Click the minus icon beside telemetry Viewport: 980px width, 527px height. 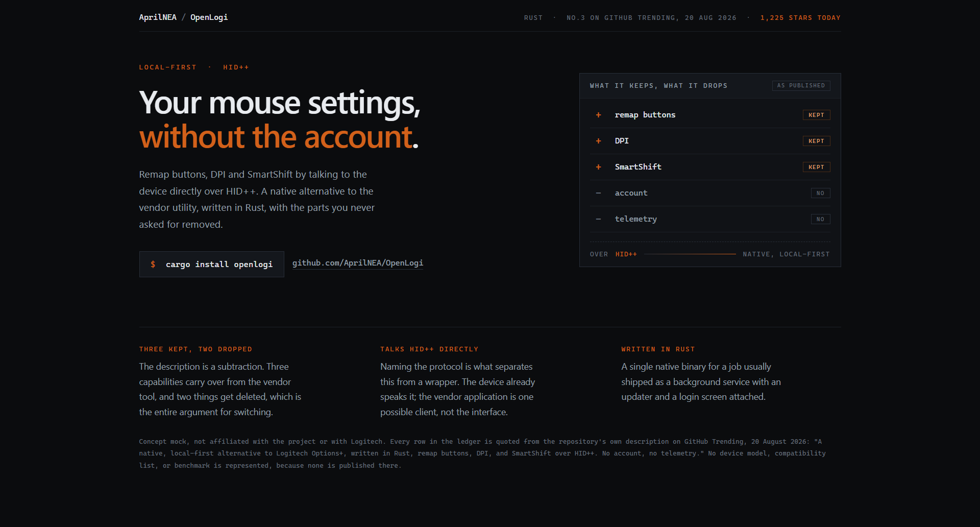click(x=599, y=219)
